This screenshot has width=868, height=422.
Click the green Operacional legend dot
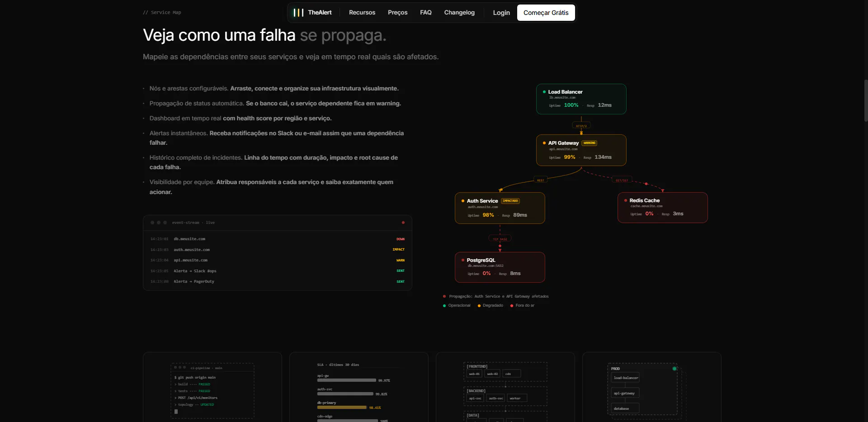click(444, 306)
